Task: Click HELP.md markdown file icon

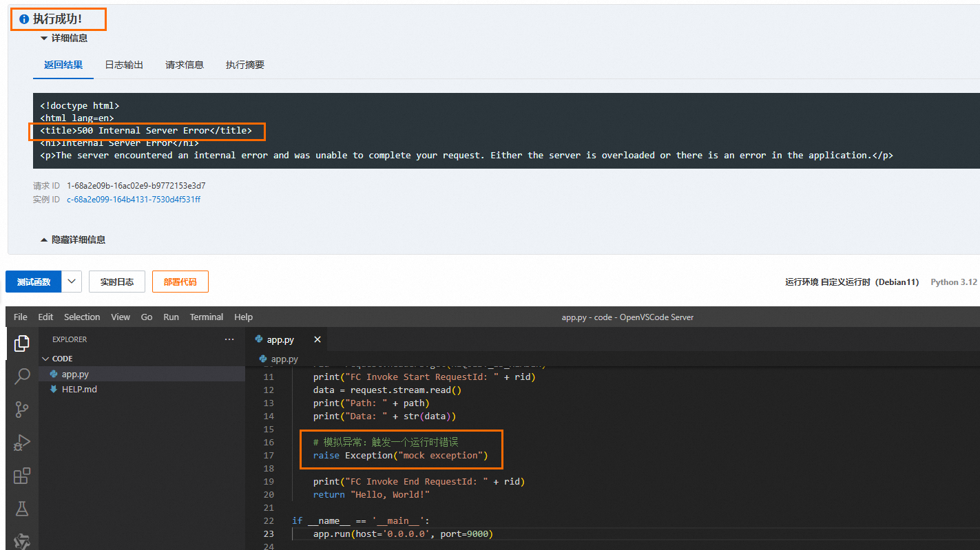Action: 54,389
